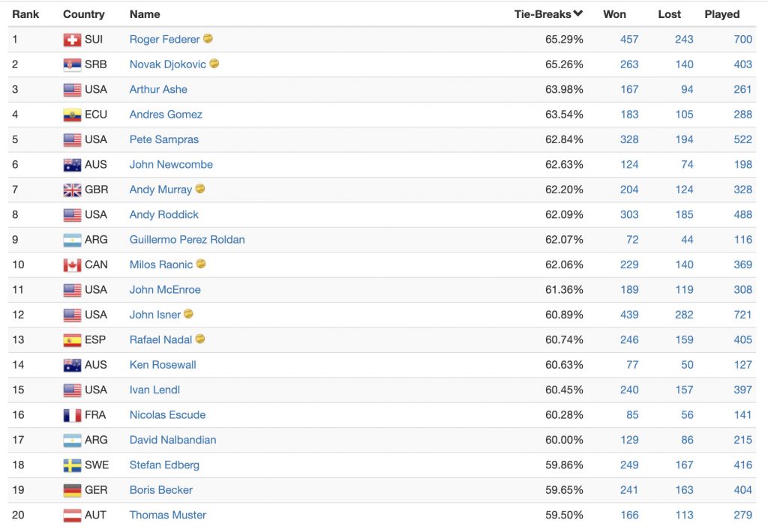View John Isner's 721 tie-breaks played
This screenshot has height=532, width=768.
742,315
